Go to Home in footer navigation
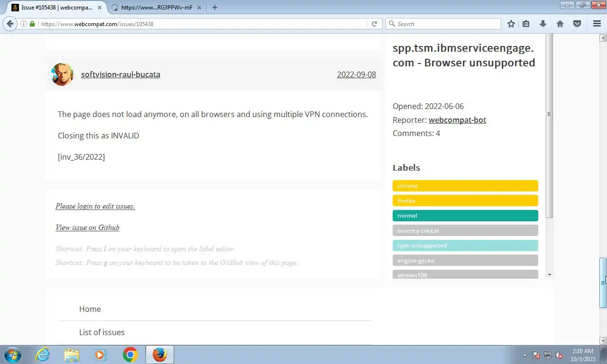 coord(90,309)
